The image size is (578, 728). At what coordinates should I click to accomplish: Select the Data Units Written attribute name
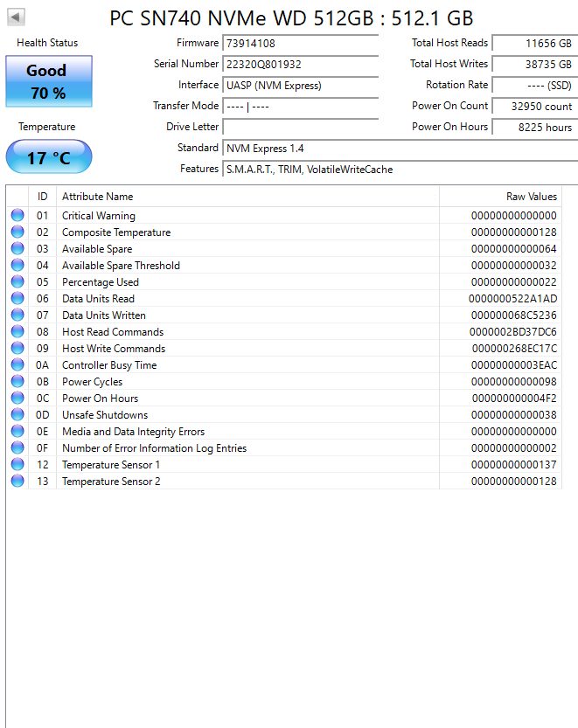pyautogui.click(x=103, y=315)
